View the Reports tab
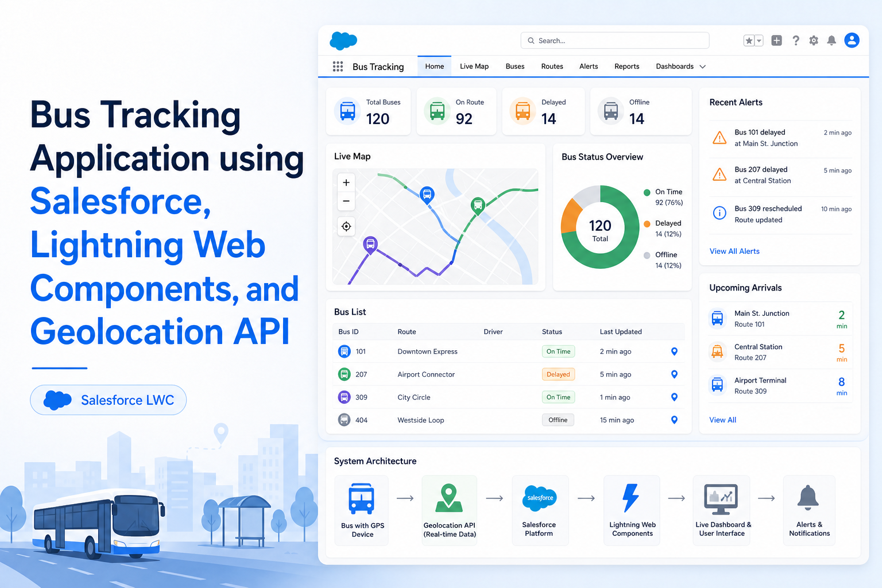This screenshot has width=882, height=588. pos(626,67)
